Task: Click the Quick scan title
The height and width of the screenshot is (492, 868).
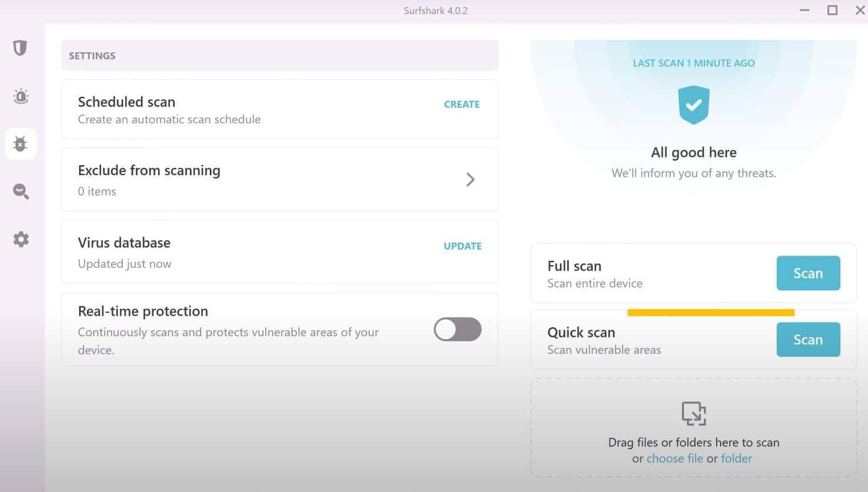Action: click(581, 332)
